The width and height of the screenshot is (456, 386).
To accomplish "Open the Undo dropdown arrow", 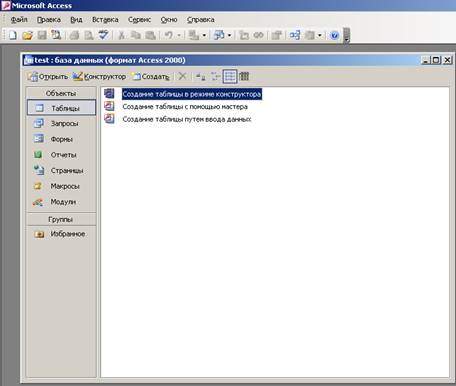I will [x=179, y=35].
